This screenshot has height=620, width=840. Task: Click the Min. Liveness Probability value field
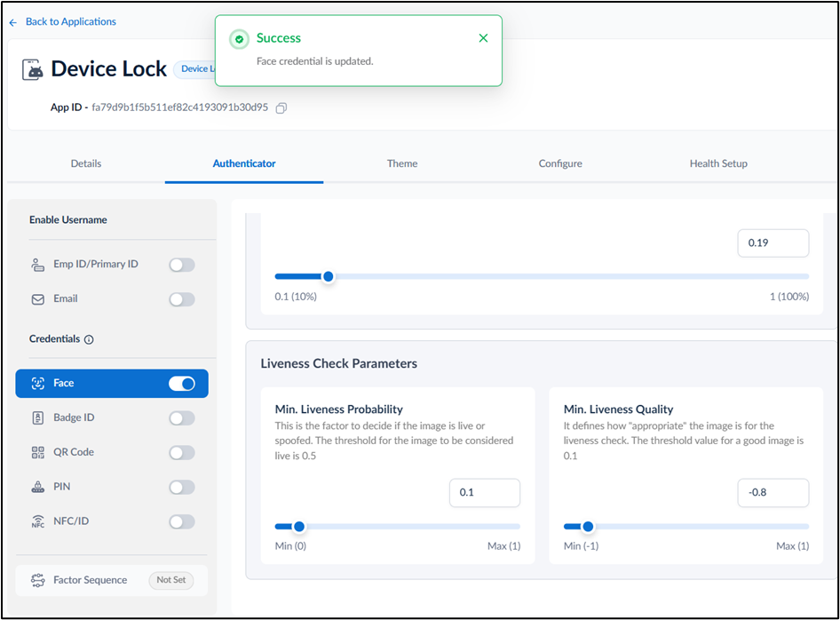tap(485, 492)
